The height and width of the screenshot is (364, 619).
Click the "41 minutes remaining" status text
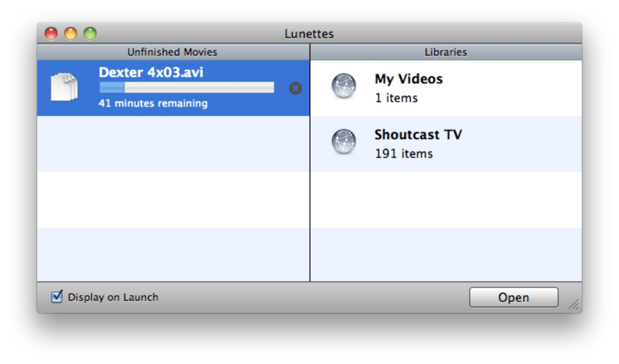pos(153,103)
